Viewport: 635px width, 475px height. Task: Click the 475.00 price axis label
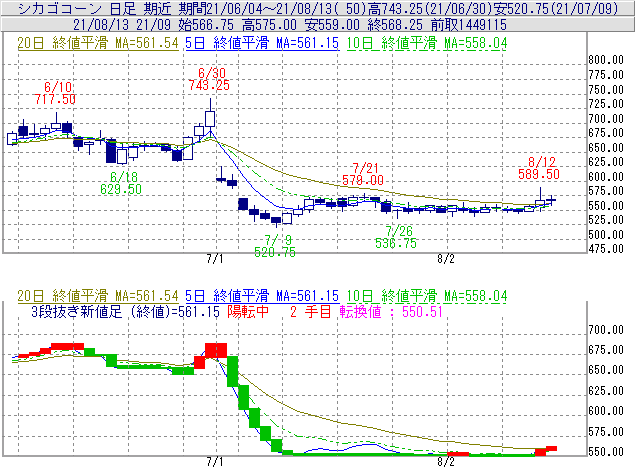[606, 249]
